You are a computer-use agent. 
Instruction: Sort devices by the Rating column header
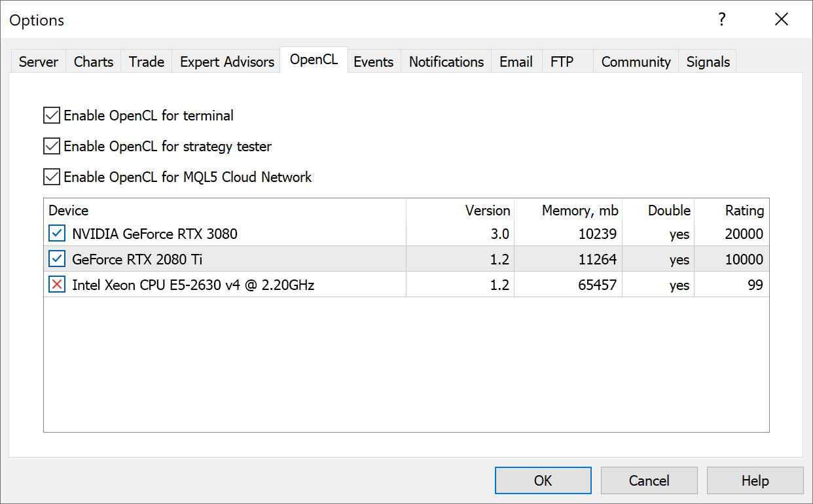click(744, 210)
